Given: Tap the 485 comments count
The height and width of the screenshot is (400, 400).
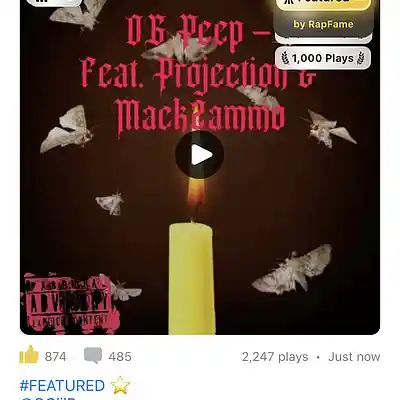Looking at the screenshot, I should (x=120, y=357).
